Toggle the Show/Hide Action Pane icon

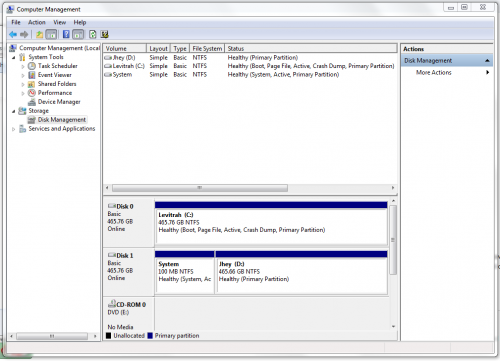click(x=78, y=34)
